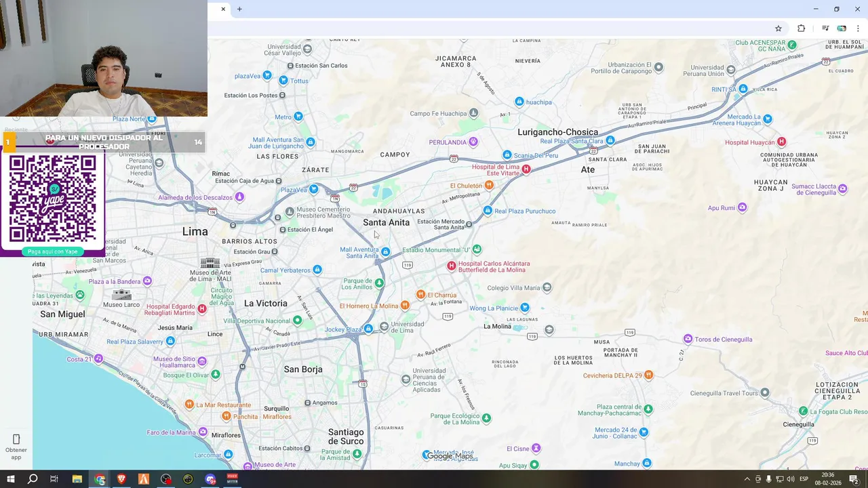
Task: Open the notification center icon
Action: pyautogui.click(x=854, y=479)
